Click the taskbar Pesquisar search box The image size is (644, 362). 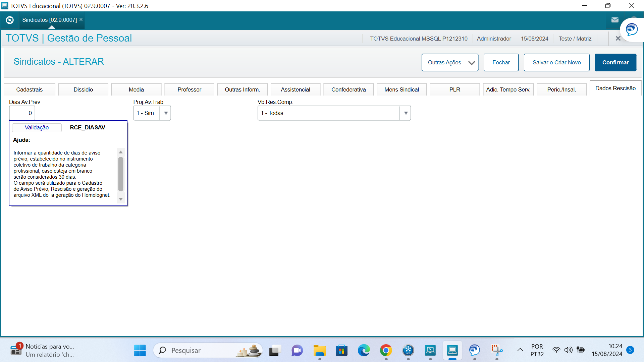coord(208,351)
